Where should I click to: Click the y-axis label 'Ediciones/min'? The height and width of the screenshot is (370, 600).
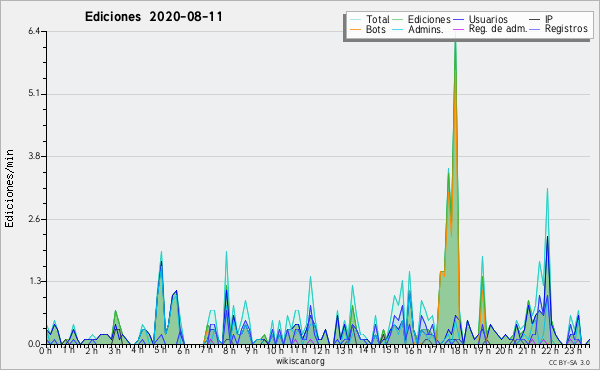(9, 188)
